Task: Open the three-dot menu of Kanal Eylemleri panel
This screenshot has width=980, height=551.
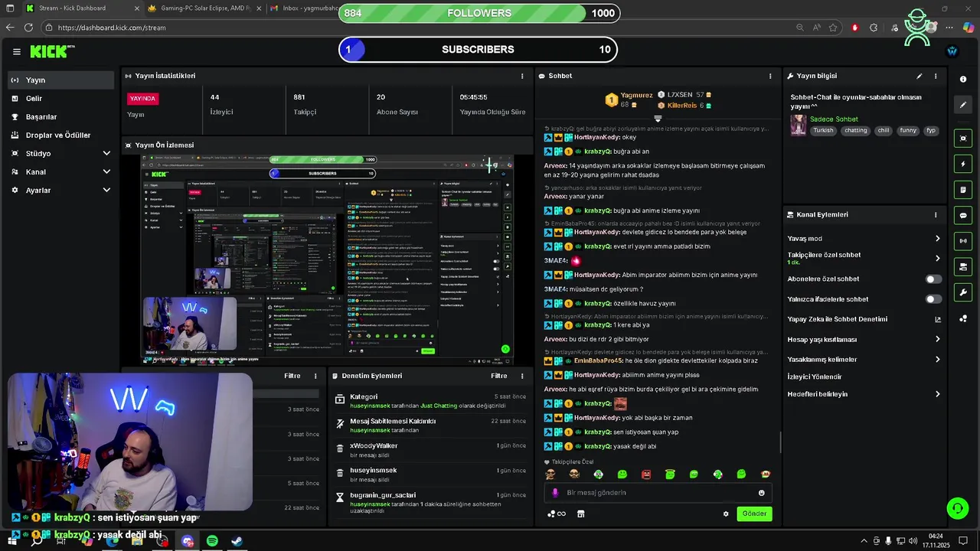Action: tap(936, 215)
